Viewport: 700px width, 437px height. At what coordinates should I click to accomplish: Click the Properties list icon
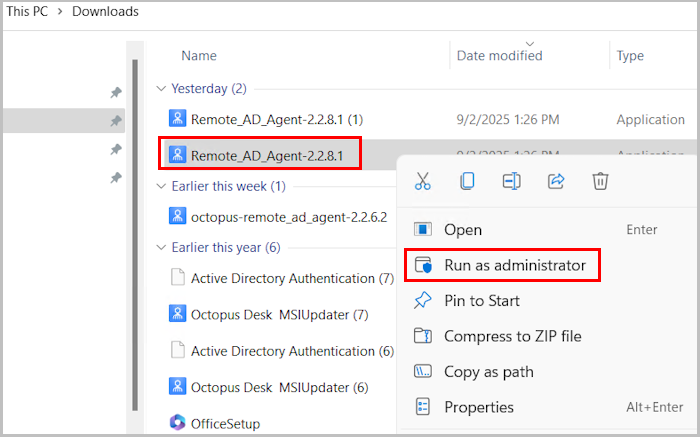click(x=422, y=407)
